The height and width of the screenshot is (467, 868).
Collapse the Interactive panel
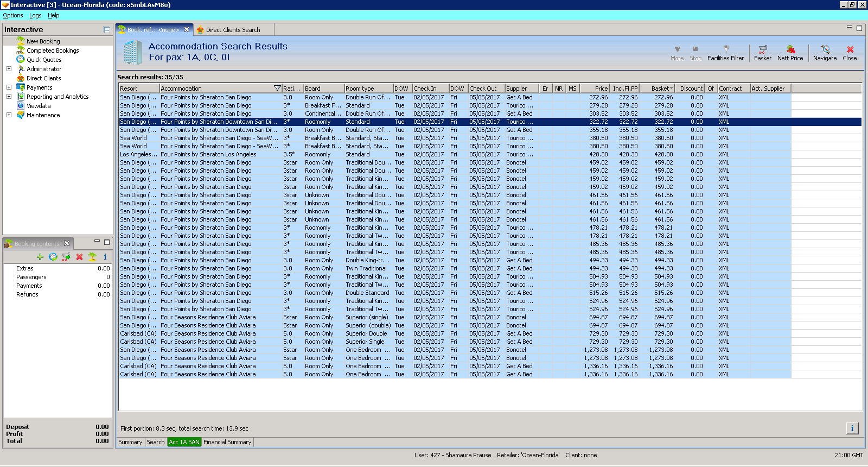(x=107, y=30)
